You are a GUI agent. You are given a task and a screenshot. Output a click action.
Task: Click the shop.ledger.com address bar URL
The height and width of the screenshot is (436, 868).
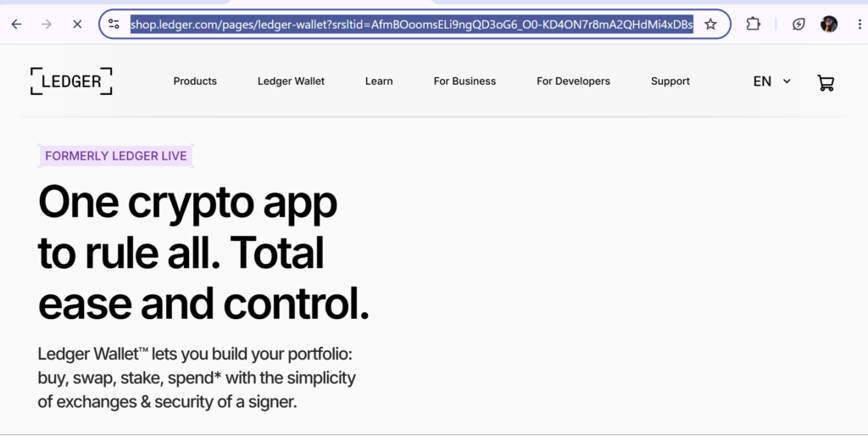tap(412, 25)
